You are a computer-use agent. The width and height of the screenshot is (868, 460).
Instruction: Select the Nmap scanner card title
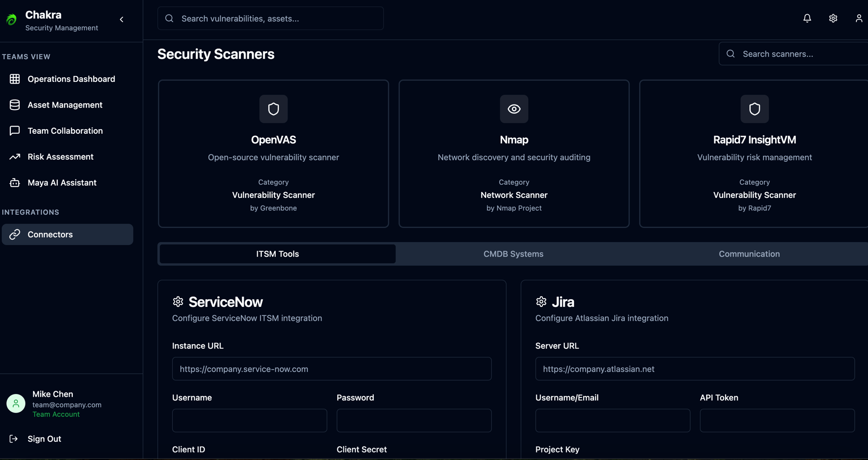(514, 140)
